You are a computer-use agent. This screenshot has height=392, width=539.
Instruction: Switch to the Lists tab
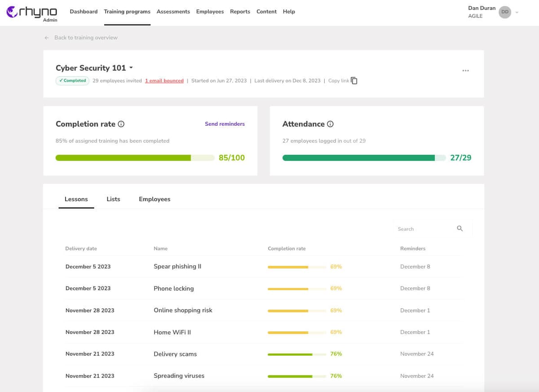click(x=113, y=199)
